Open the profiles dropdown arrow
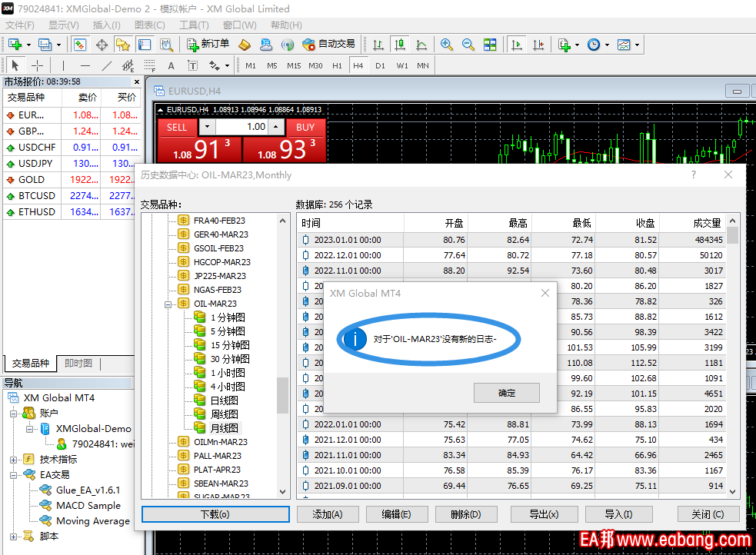 pos(58,45)
